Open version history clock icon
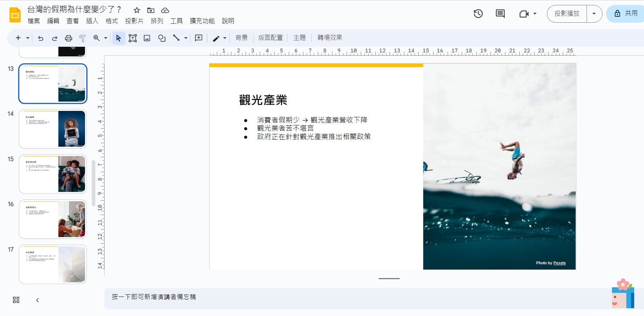 (478, 14)
